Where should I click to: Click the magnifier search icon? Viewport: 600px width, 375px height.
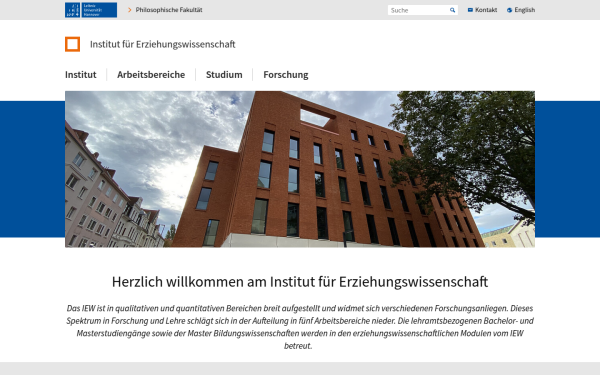coord(452,10)
